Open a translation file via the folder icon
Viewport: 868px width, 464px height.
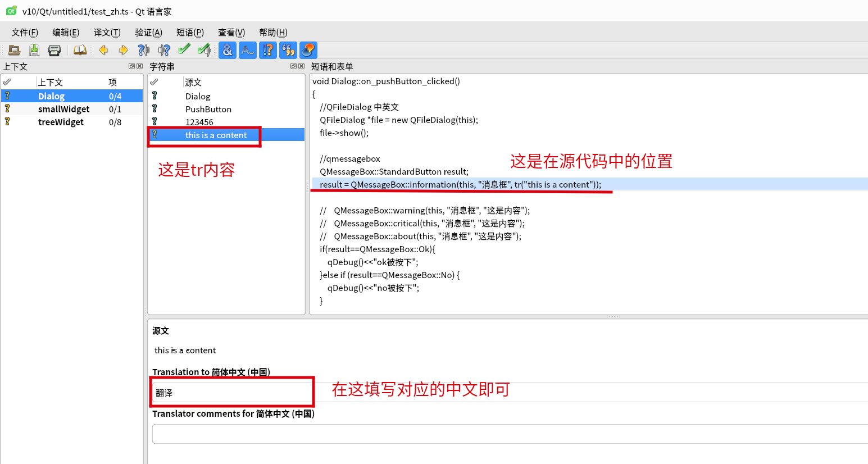(14, 50)
